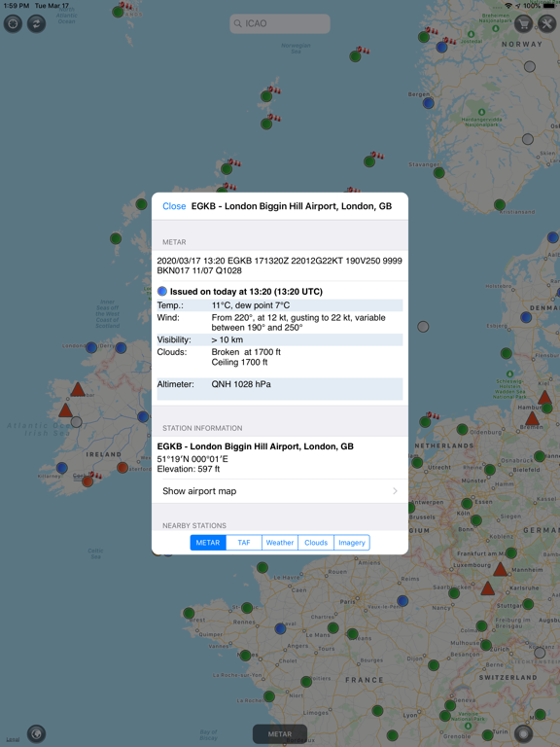Tap the round layer button bottom right
The image size is (560, 747).
[x=523, y=733]
